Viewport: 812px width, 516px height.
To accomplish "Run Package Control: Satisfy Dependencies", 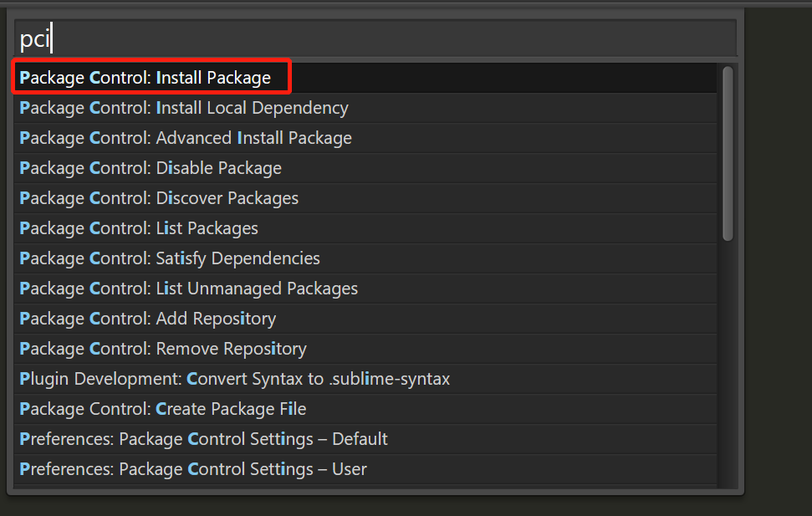I will pyautogui.click(x=365, y=258).
